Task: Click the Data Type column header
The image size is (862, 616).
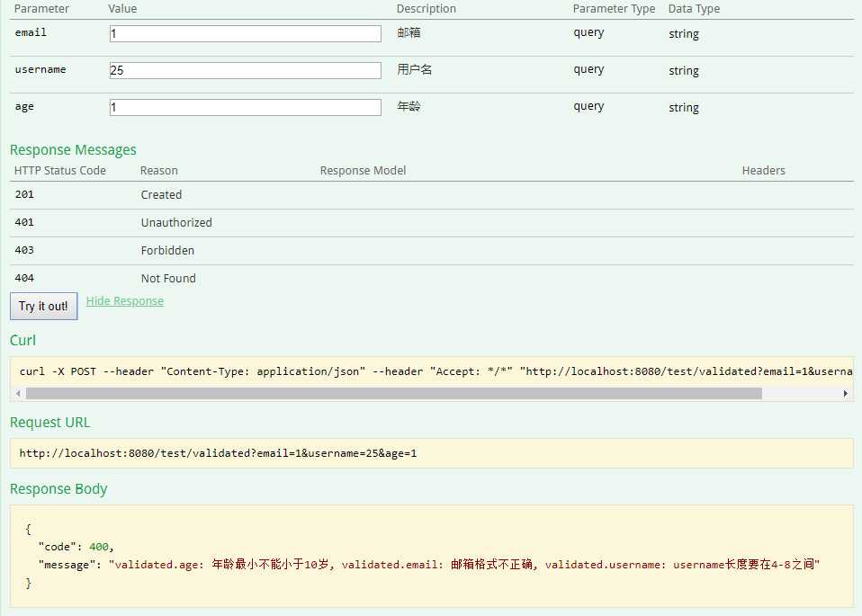Action: point(694,9)
